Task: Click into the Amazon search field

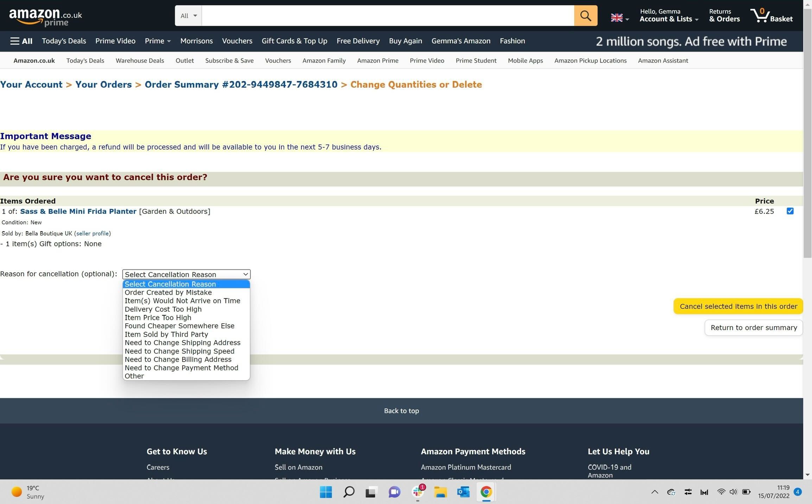Action: [x=388, y=15]
